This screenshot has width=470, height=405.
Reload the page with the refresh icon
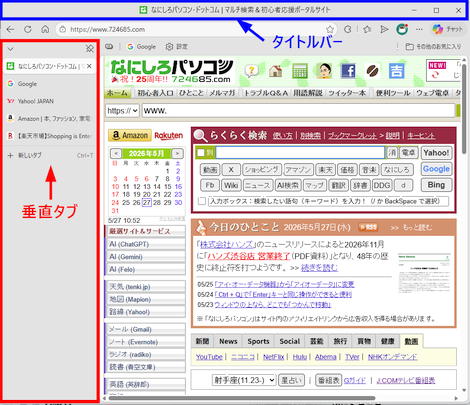28,29
